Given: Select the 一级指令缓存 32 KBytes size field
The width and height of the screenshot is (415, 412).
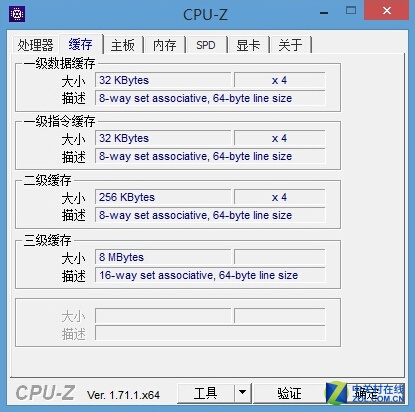Looking at the screenshot, I should pyautogui.click(x=163, y=138).
